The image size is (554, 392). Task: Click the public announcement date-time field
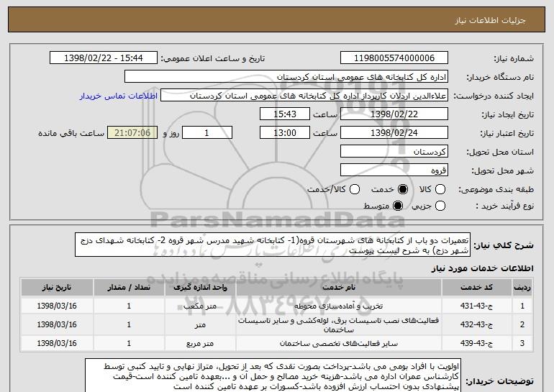click(106, 58)
